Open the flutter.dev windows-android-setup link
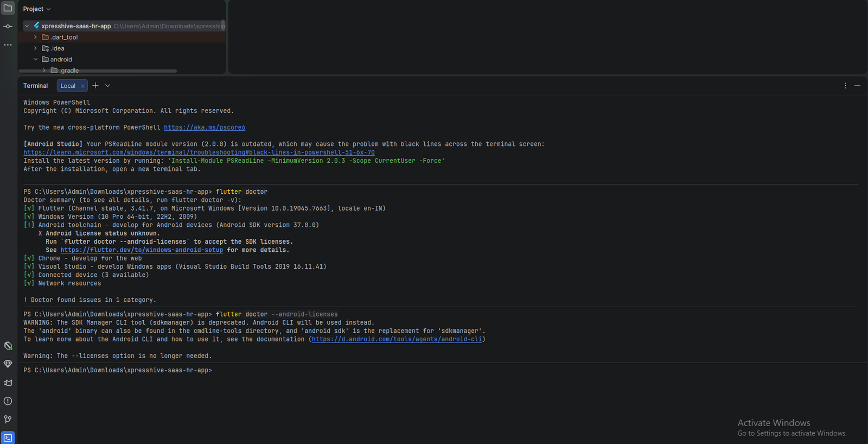Image resolution: width=868 pixels, height=444 pixels. pos(142,250)
